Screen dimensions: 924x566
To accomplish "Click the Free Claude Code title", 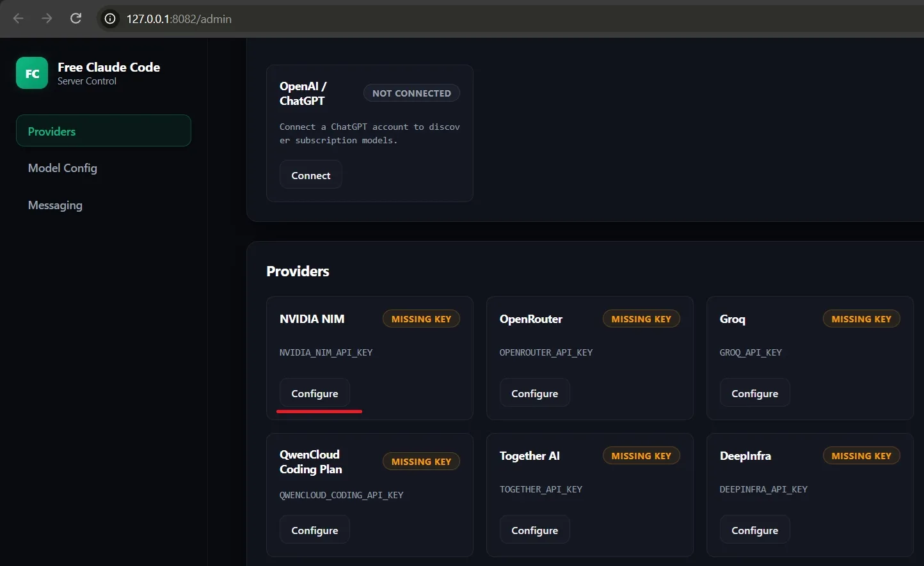I will [x=109, y=67].
